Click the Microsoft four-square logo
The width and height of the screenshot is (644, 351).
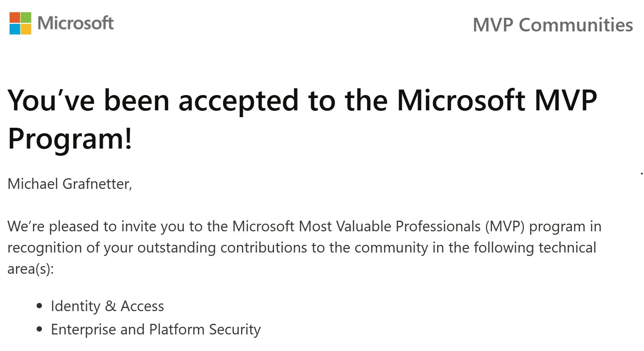coord(20,23)
